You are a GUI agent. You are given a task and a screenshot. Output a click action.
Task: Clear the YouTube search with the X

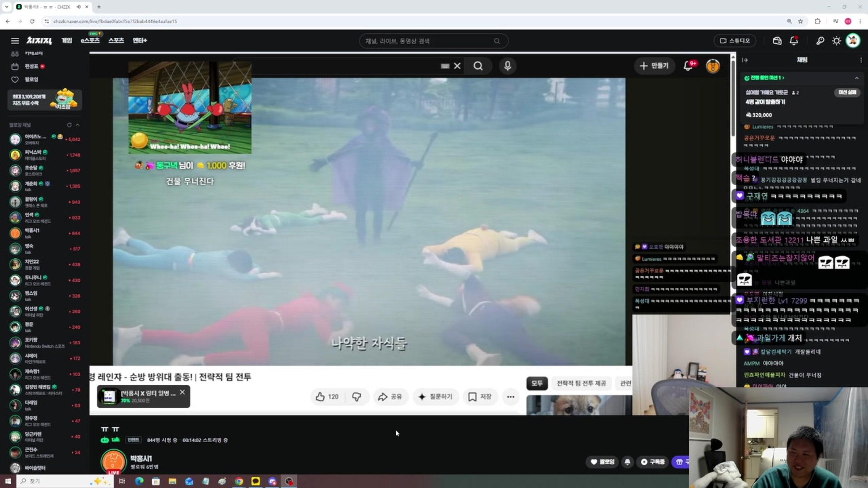pyautogui.click(x=457, y=66)
